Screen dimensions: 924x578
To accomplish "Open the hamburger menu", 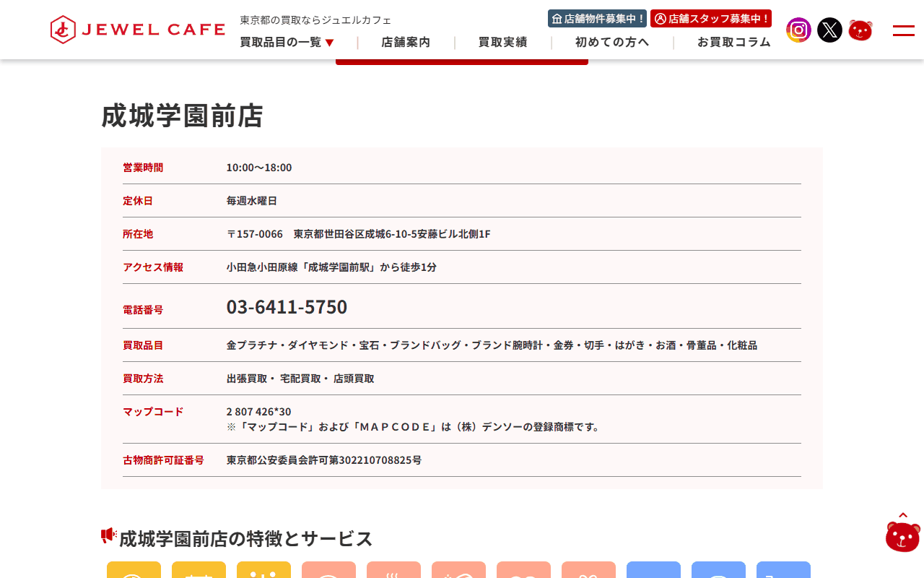I will [904, 30].
